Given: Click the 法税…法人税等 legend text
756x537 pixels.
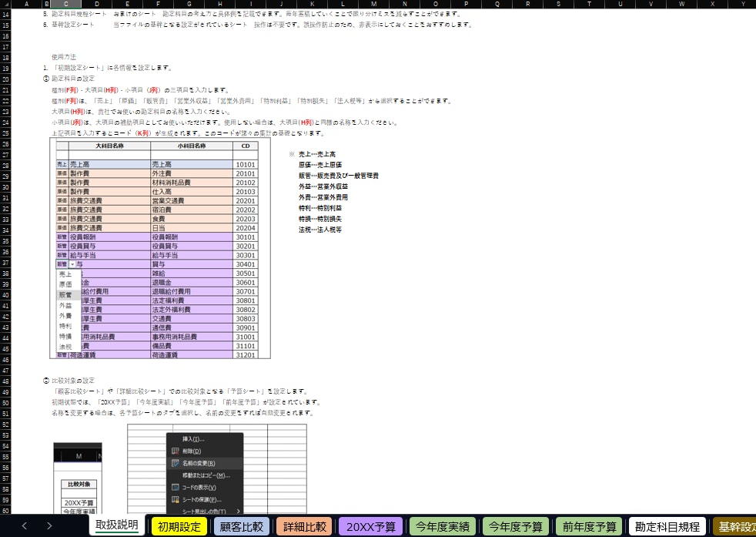Looking at the screenshot, I should 320,230.
